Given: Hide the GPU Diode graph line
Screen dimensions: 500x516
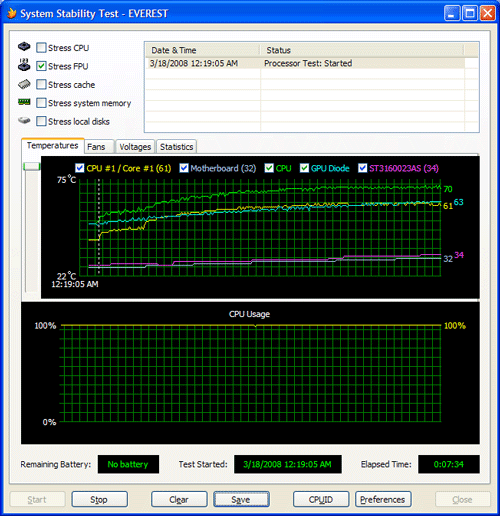Looking at the screenshot, I should (304, 168).
